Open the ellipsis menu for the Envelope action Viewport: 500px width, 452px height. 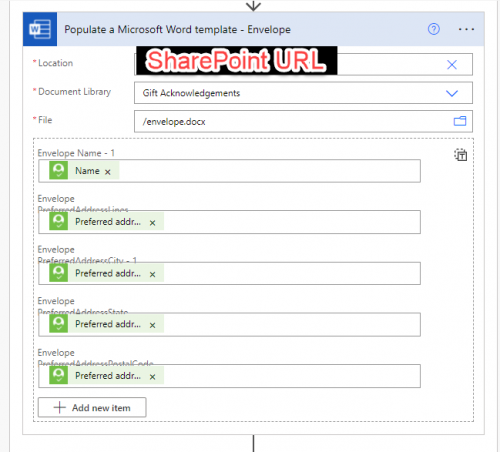pyautogui.click(x=466, y=29)
